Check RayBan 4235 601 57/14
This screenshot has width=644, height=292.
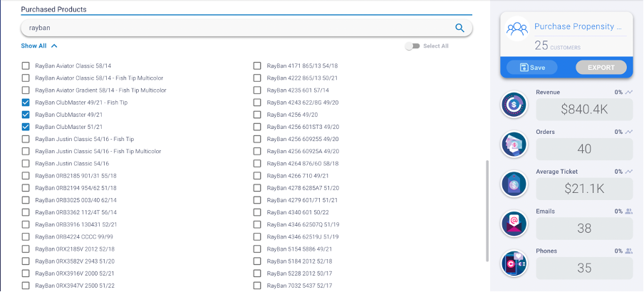(x=257, y=90)
